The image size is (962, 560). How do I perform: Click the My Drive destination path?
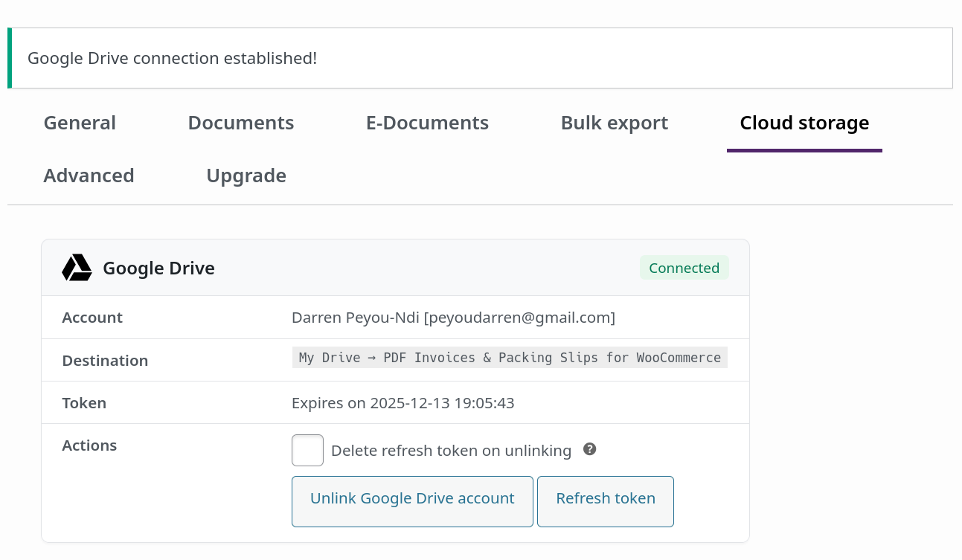click(x=510, y=358)
